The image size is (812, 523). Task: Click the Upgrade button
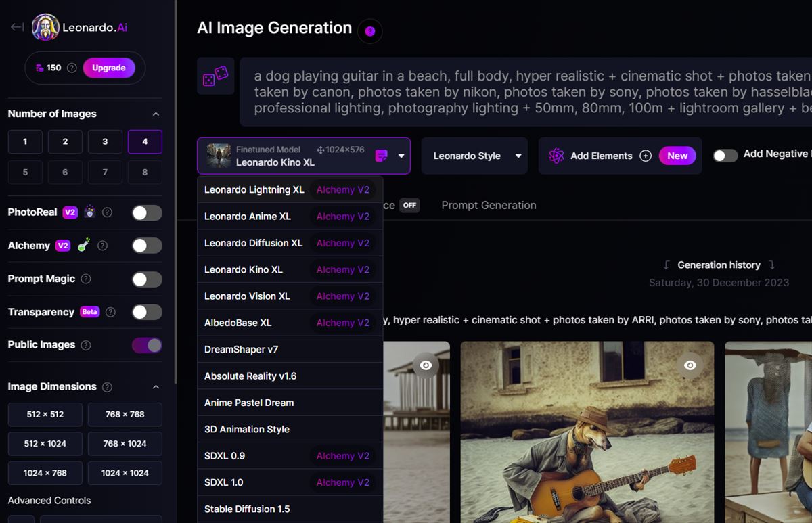(109, 68)
